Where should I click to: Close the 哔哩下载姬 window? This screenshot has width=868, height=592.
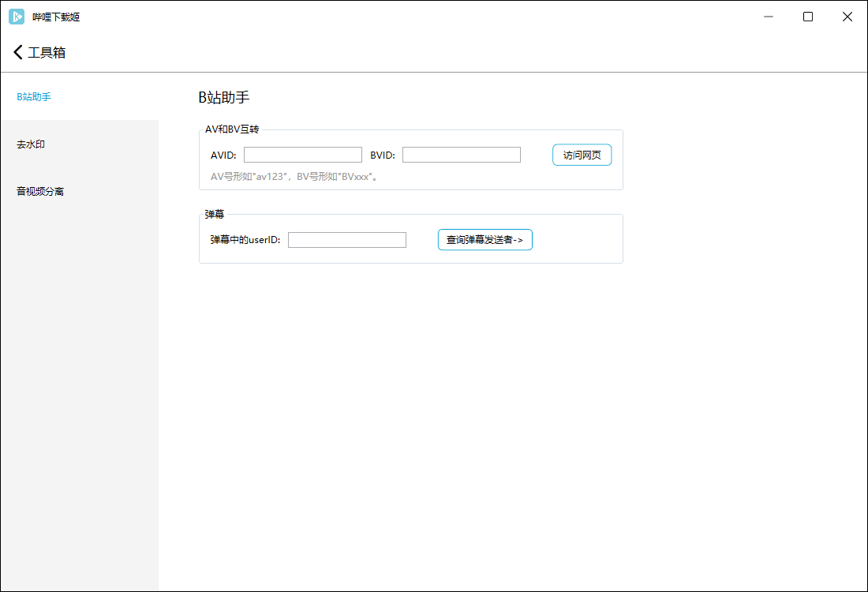click(x=847, y=17)
